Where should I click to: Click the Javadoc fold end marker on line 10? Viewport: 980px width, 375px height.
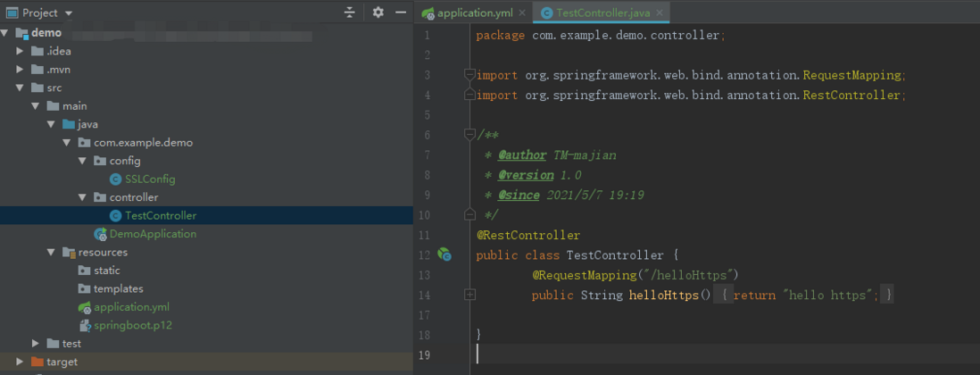469,215
